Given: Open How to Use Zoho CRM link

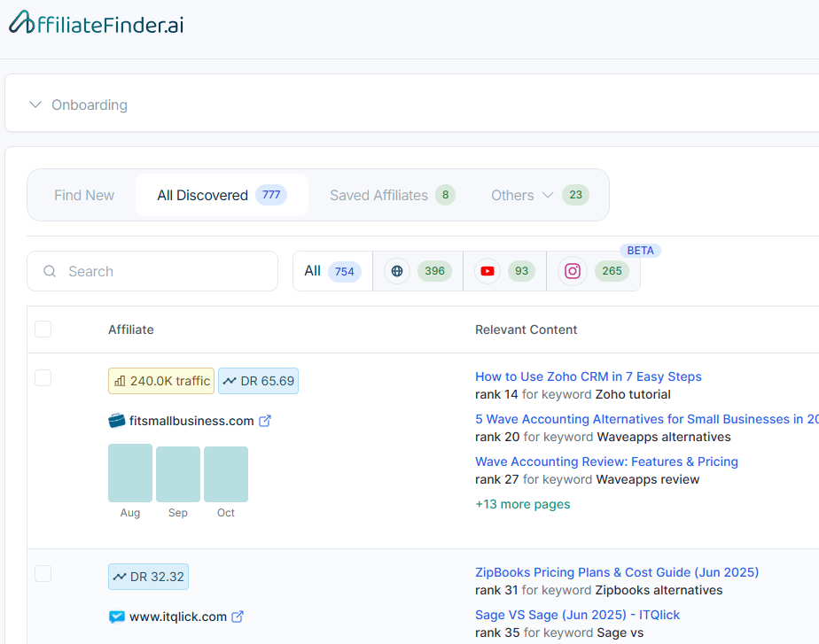Looking at the screenshot, I should click(x=589, y=376).
